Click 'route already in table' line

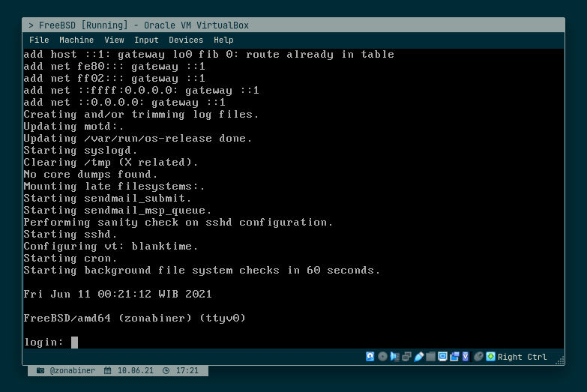coord(209,55)
